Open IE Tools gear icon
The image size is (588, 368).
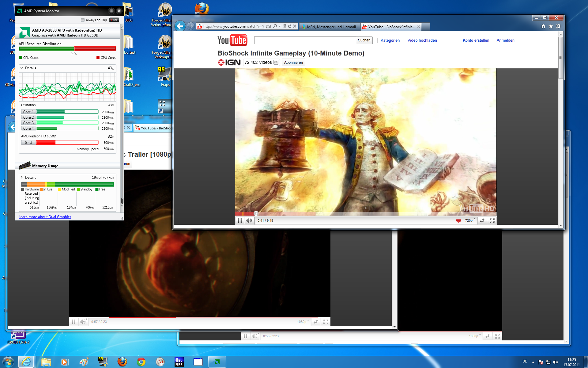pos(558,26)
